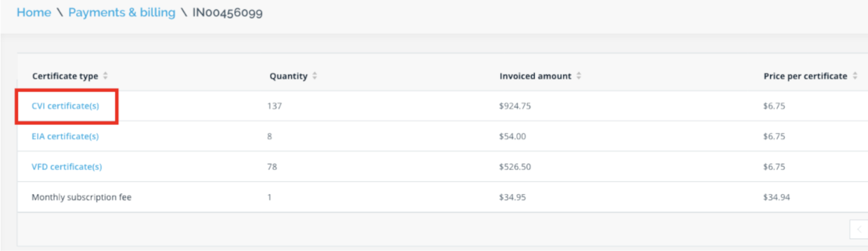Click invoice number IN00456099 in breadcrumb

pyautogui.click(x=227, y=12)
